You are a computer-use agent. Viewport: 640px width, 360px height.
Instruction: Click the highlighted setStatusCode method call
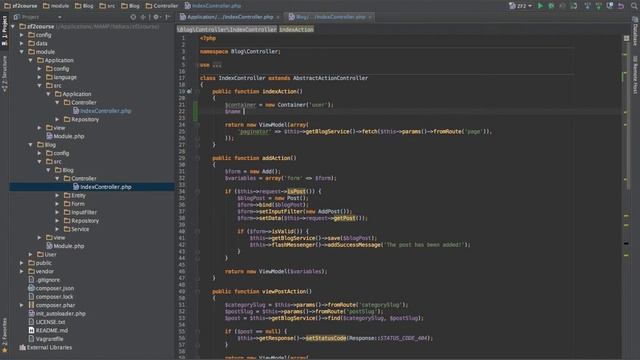click(326, 338)
